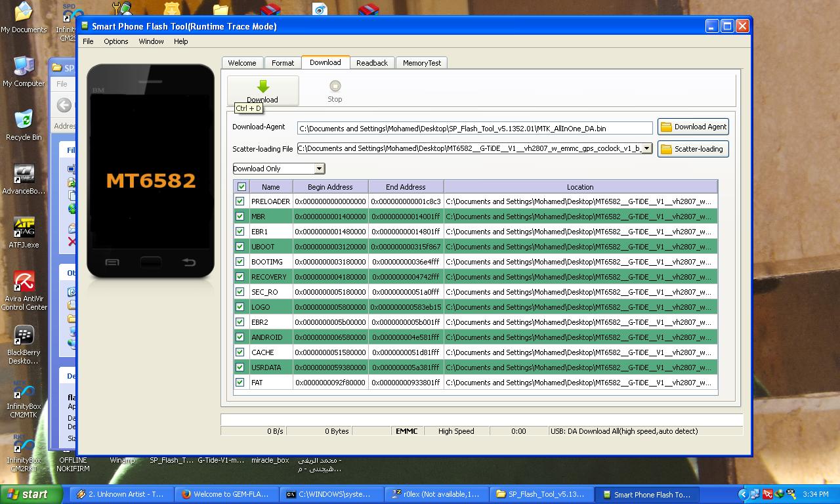Select Avira AntiVir Control Center icon
840x504 pixels.
click(24, 282)
